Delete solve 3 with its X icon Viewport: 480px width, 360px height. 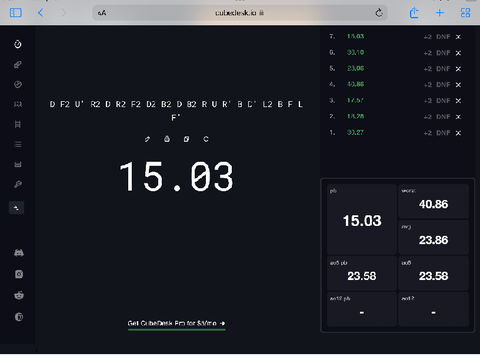click(458, 101)
